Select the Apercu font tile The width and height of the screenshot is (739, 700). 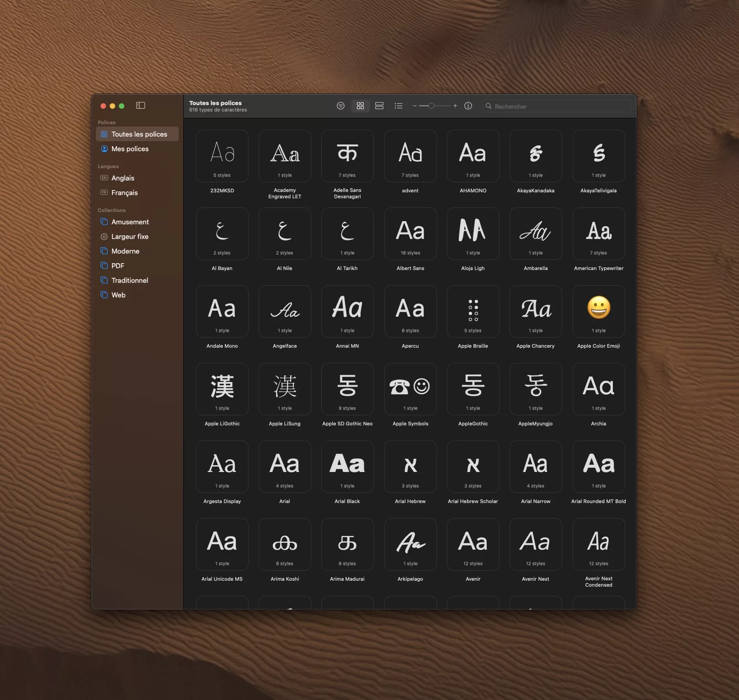coord(410,311)
